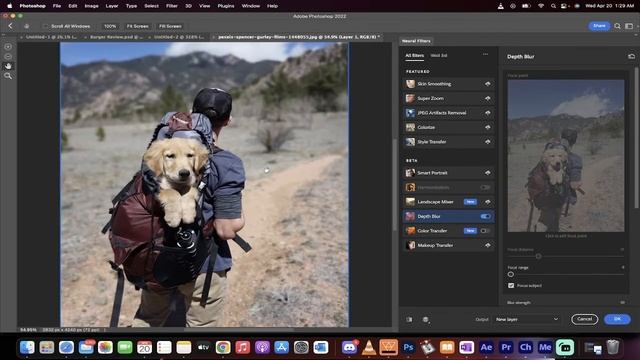
Task: Click the hand tool preset icon in options bar
Action: pos(27,26)
